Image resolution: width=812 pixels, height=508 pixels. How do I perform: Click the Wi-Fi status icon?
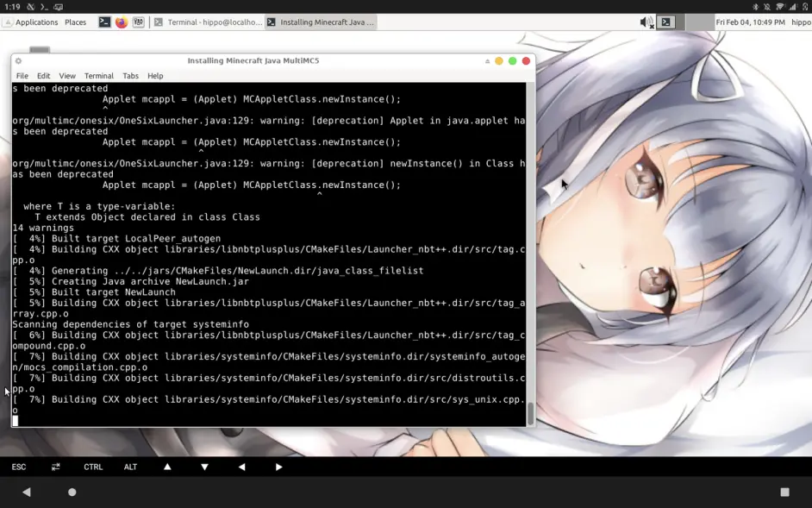[x=780, y=7]
